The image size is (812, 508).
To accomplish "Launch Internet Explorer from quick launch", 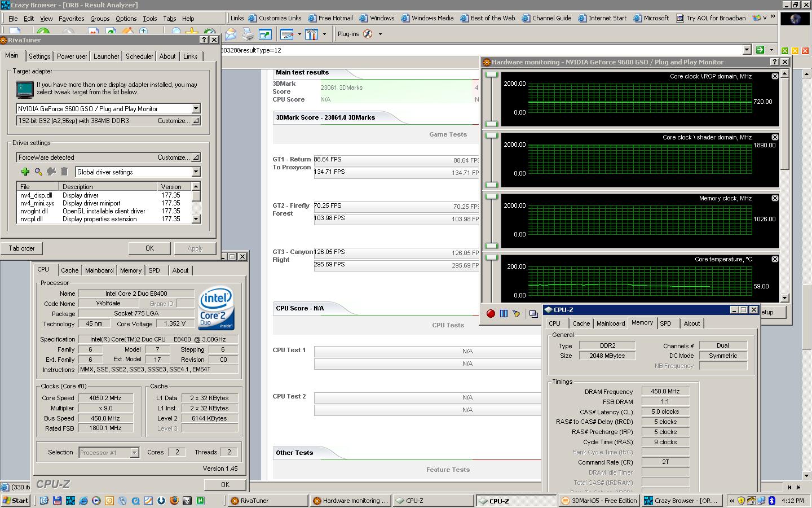I will 83,501.
